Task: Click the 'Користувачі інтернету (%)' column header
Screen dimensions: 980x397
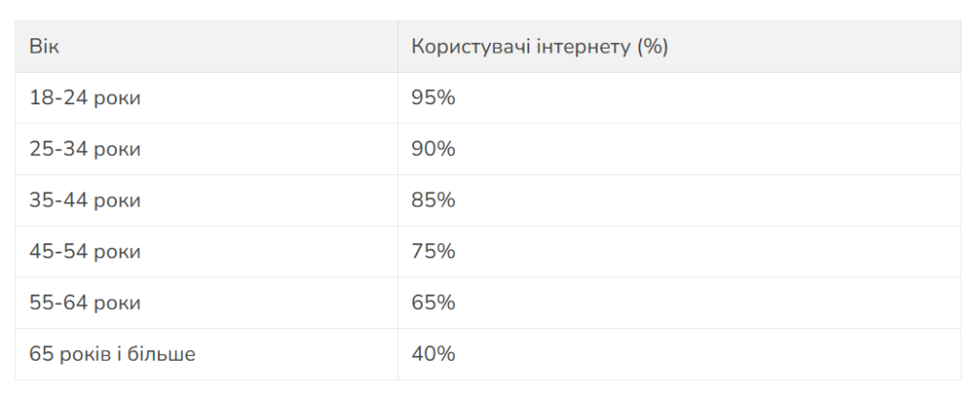Action: 679,47
